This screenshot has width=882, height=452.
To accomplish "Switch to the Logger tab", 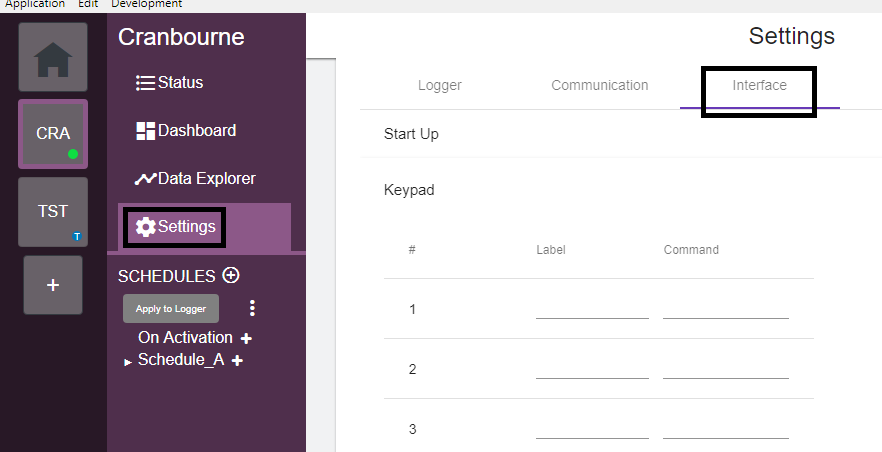I will click(x=439, y=85).
